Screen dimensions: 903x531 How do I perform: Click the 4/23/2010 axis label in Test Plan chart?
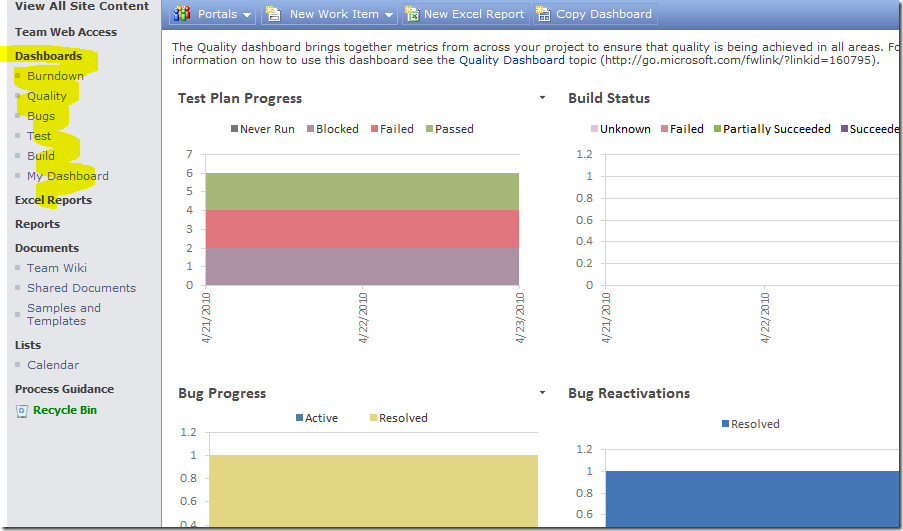click(x=520, y=318)
